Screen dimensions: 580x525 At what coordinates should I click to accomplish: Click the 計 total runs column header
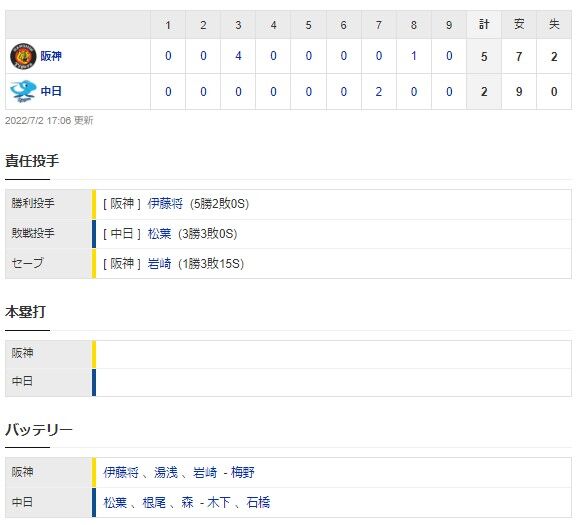pos(484,25)
